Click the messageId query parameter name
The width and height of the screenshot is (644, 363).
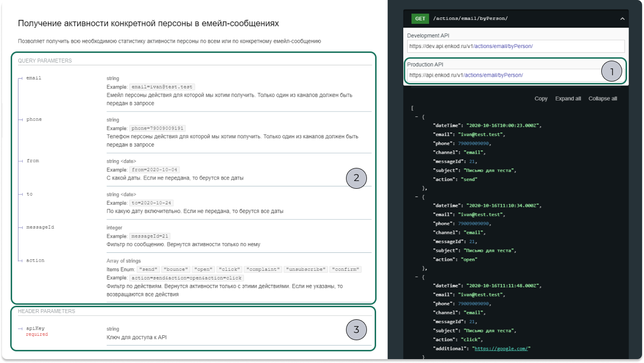pos(40,227)
